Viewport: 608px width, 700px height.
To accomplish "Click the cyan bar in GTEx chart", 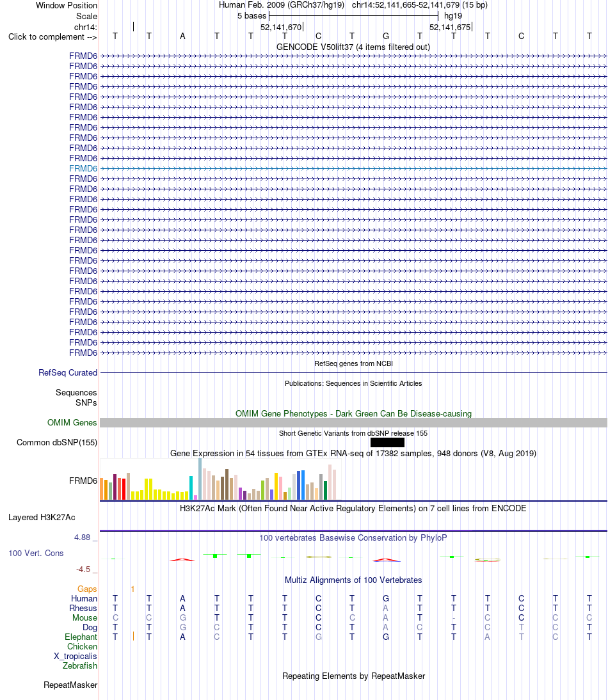I will coord(191,488).
